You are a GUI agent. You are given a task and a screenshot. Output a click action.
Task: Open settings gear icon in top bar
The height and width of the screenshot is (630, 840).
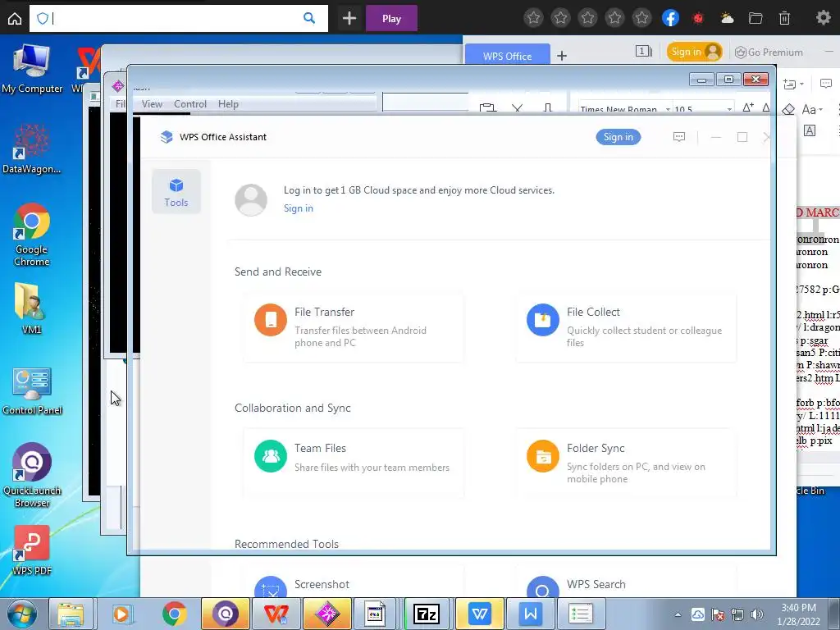(823, 18)
